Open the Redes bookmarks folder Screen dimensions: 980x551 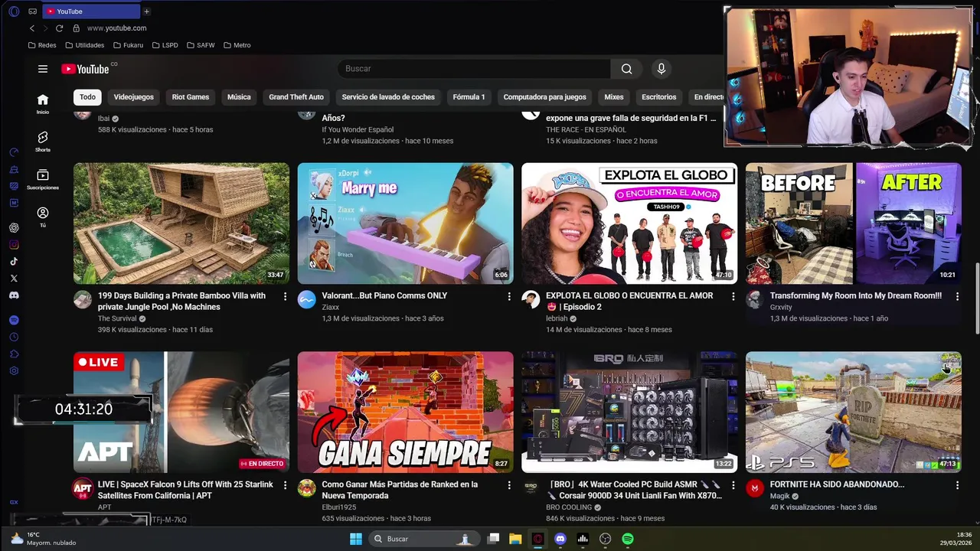point(42,45)
